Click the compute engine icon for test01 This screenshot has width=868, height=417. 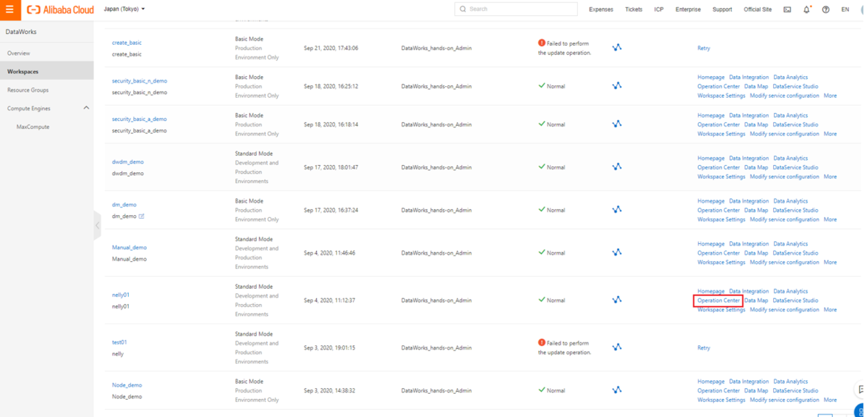point(616,347)
